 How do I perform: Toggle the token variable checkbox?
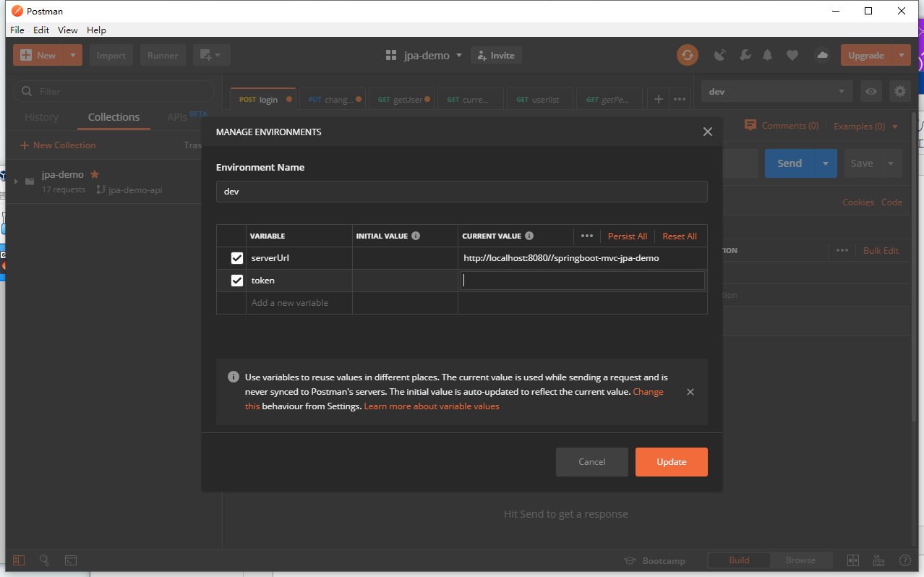tap(236, 281)
